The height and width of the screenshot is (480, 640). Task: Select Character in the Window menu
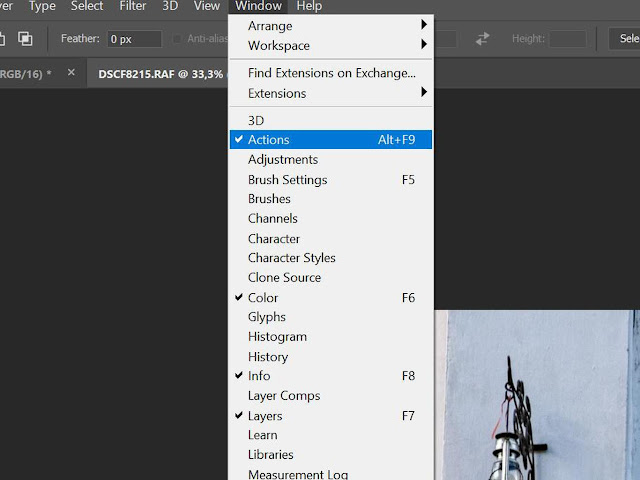click(x=331, y=238)
